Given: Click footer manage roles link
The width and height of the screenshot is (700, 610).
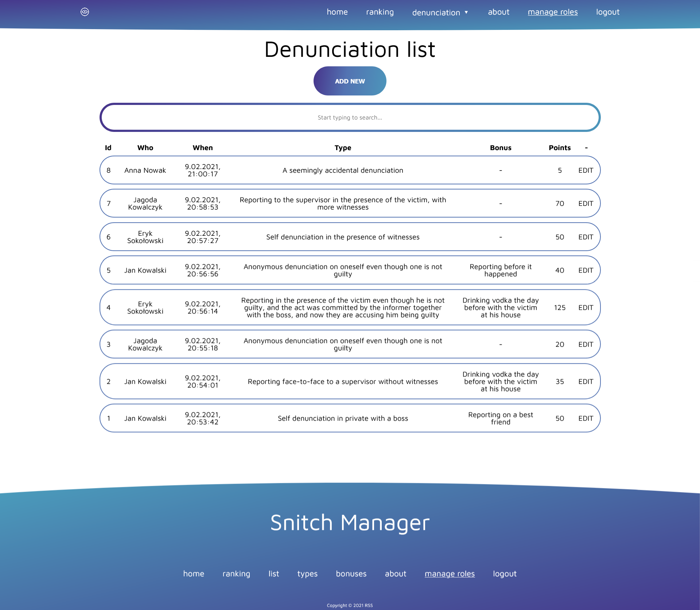Looking at the screenshot, I should pyautogui.click(x=449, y=574).
